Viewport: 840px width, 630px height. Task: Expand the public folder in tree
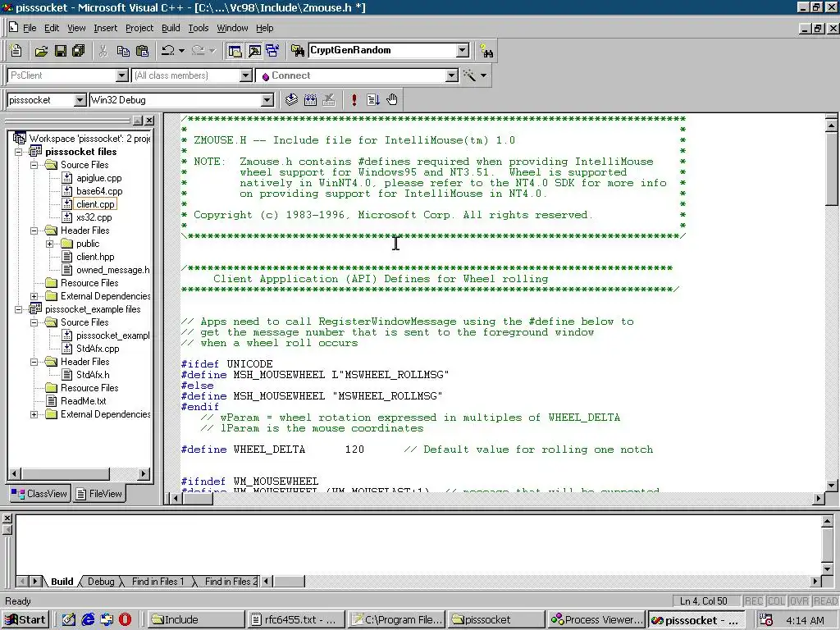click(x=49, y=244)
